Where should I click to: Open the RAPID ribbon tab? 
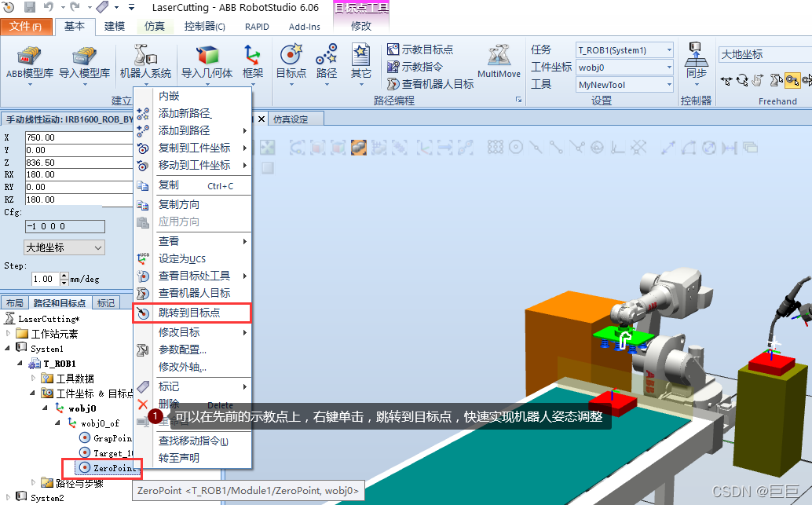257,27
